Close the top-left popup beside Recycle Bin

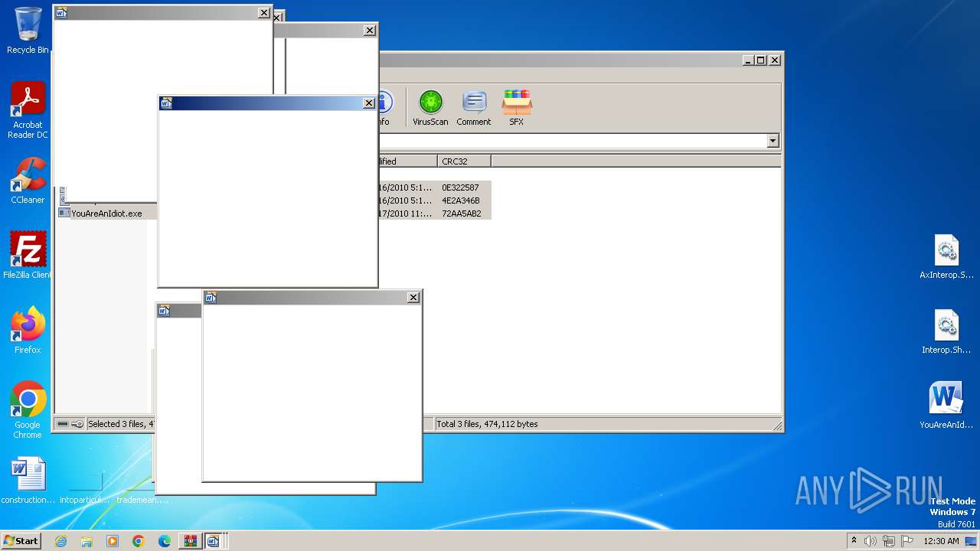pos(263,13)
